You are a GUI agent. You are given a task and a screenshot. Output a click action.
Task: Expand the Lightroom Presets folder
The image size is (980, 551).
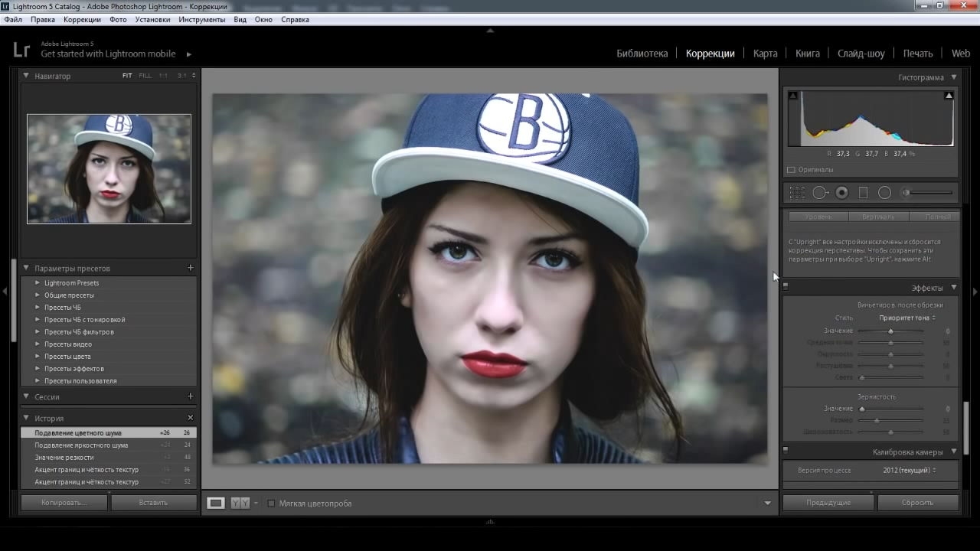37,283
